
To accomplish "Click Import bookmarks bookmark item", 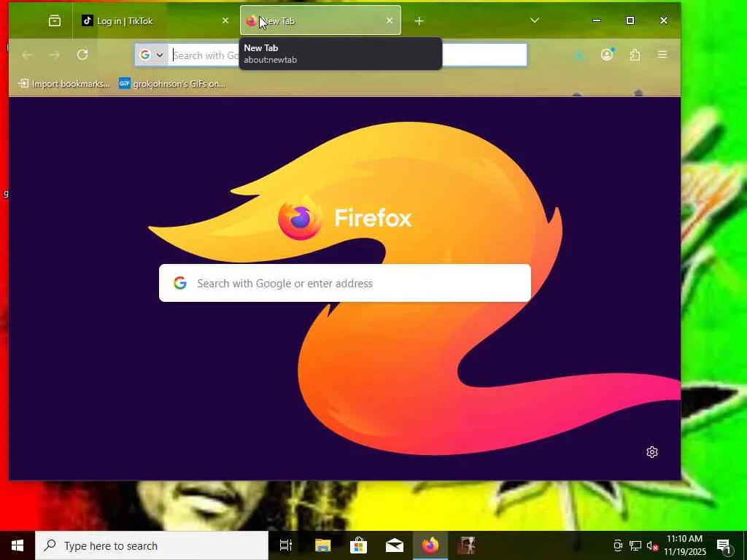I will coord(64,84).
